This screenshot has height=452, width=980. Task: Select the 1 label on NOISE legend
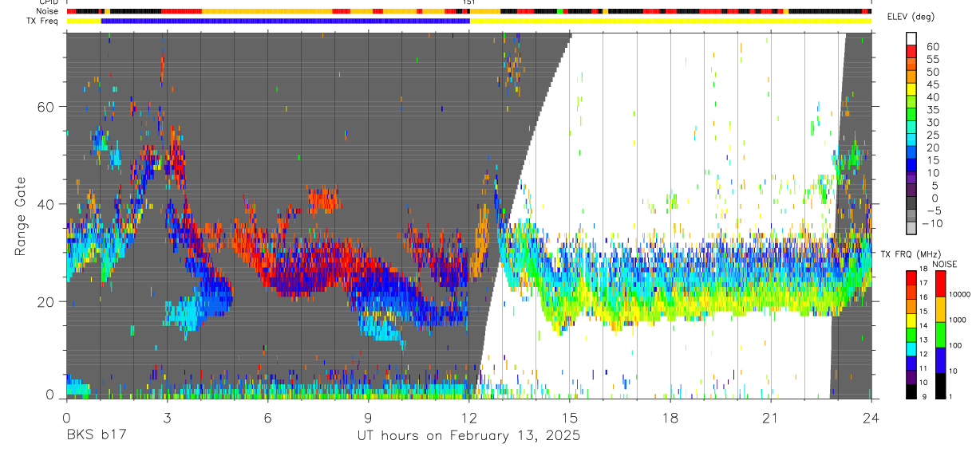click(x=949, y=396)
